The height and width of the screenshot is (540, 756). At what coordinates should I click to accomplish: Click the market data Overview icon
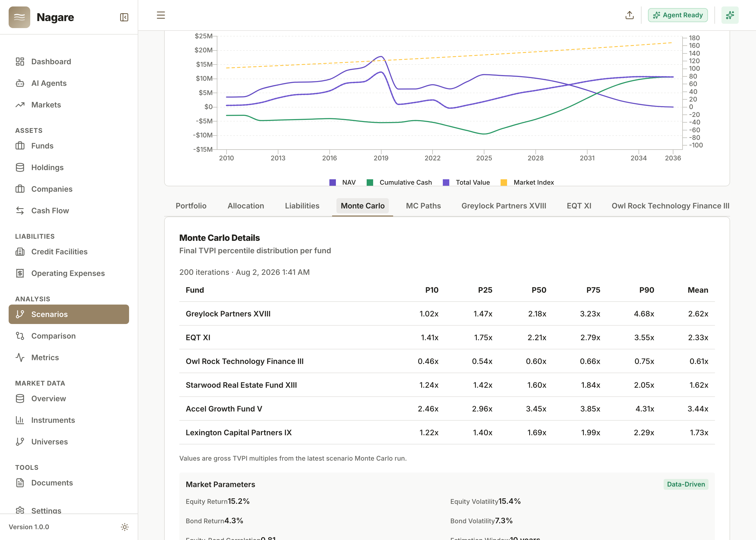coord(20,398)
